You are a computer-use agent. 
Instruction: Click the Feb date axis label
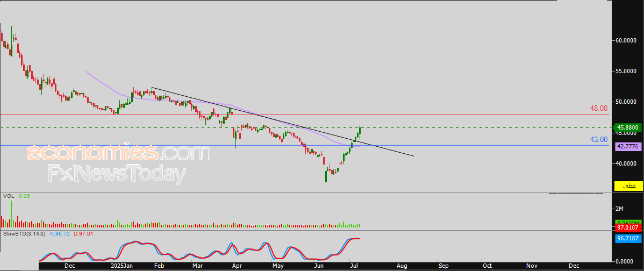[x=159, y=266]
